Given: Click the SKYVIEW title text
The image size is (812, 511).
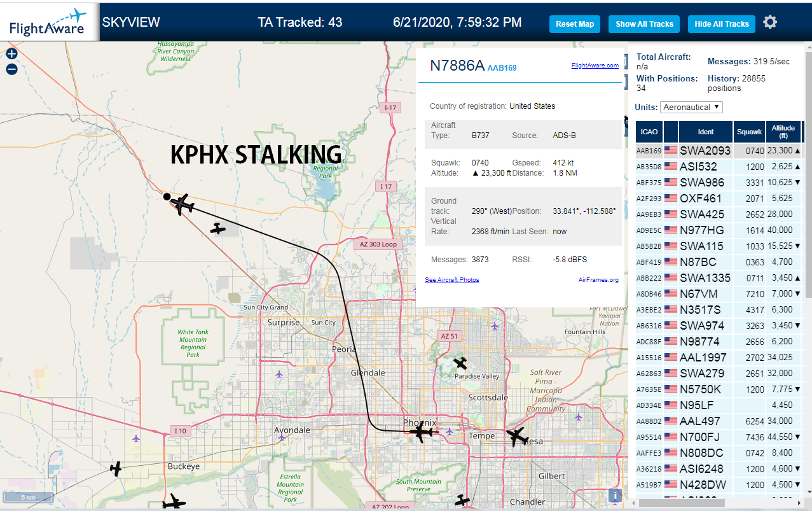Looking at the screenshot, I should point(131,22).
